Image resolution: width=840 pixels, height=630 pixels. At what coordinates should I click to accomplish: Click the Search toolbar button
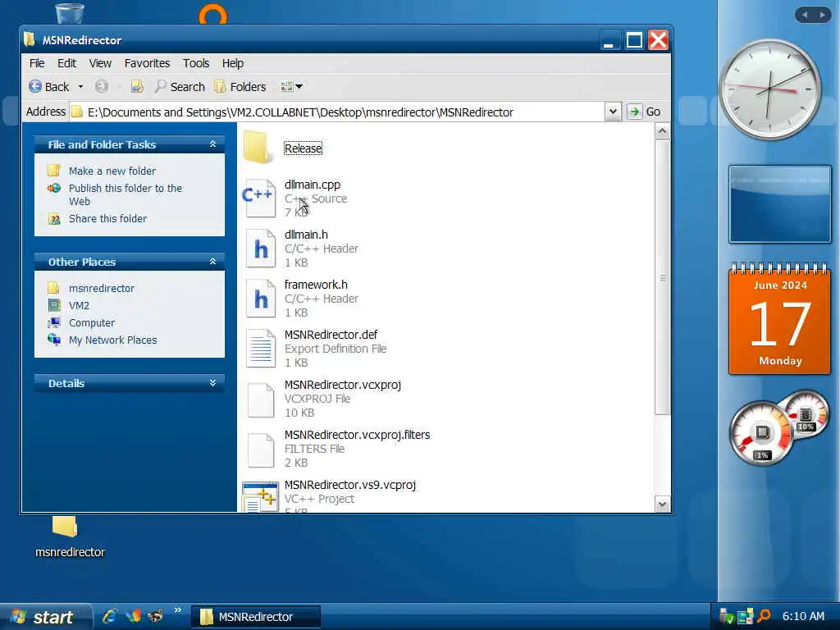pyautogui.click(x=180, y=86)
